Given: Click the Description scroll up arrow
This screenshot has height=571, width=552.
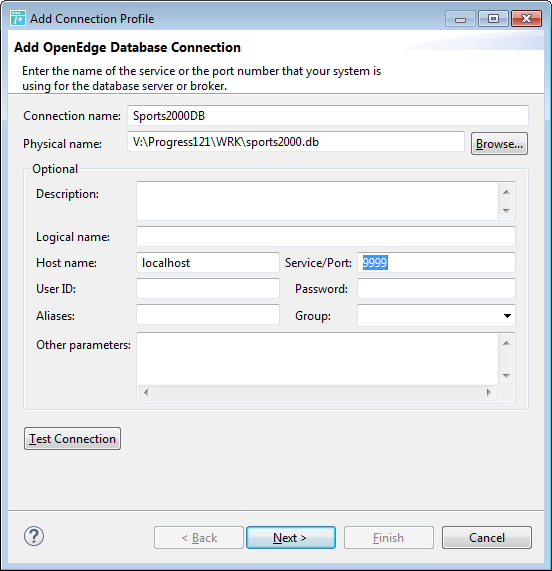Looking at the screenshot, I should 506,192.
